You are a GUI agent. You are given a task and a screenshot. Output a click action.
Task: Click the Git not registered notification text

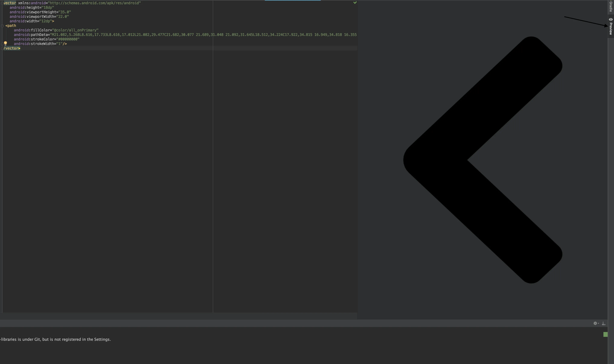tap(56, 339)
